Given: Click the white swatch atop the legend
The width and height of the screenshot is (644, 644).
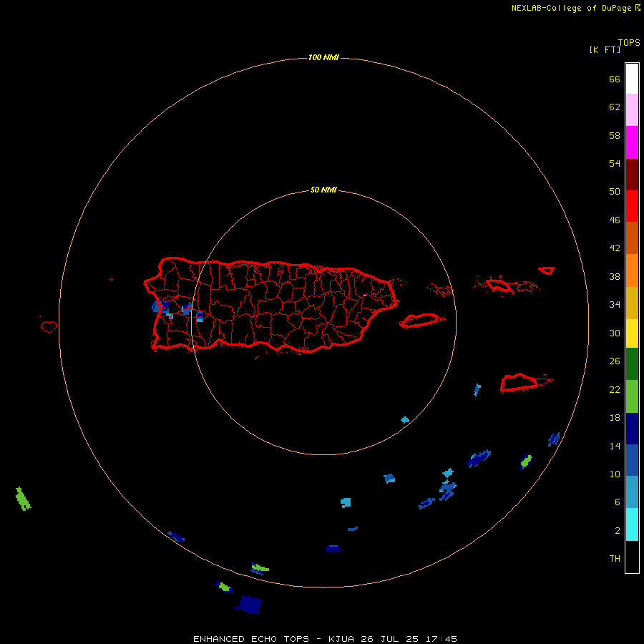Looking at the screenshot, I should [632, 79].
